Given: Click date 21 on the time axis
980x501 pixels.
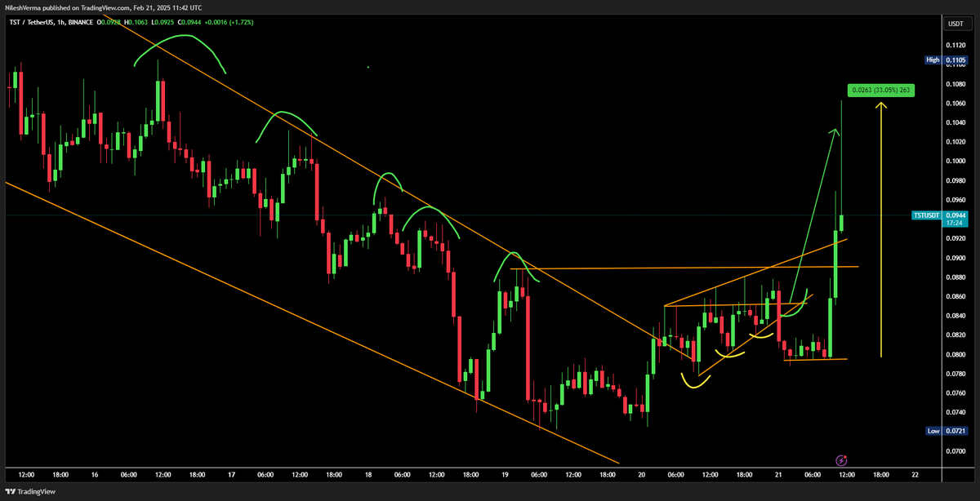Looking at the screenshot, I should tap(778, 474).
